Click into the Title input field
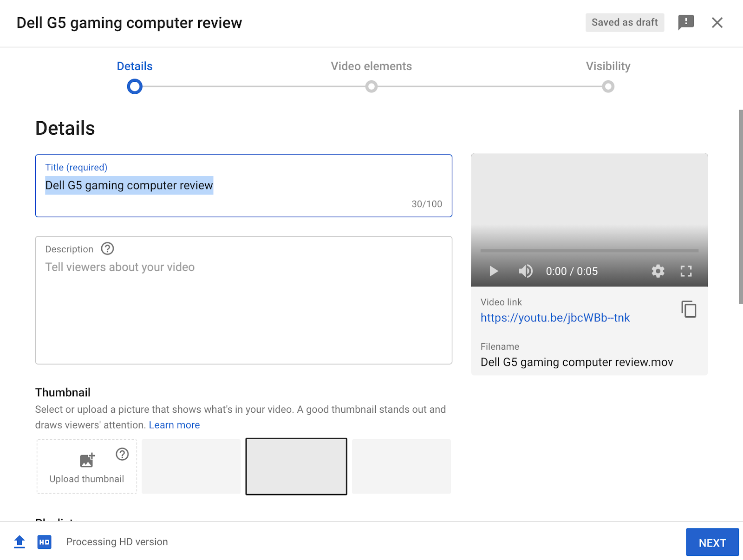The image size is (743, 560). 244,186
